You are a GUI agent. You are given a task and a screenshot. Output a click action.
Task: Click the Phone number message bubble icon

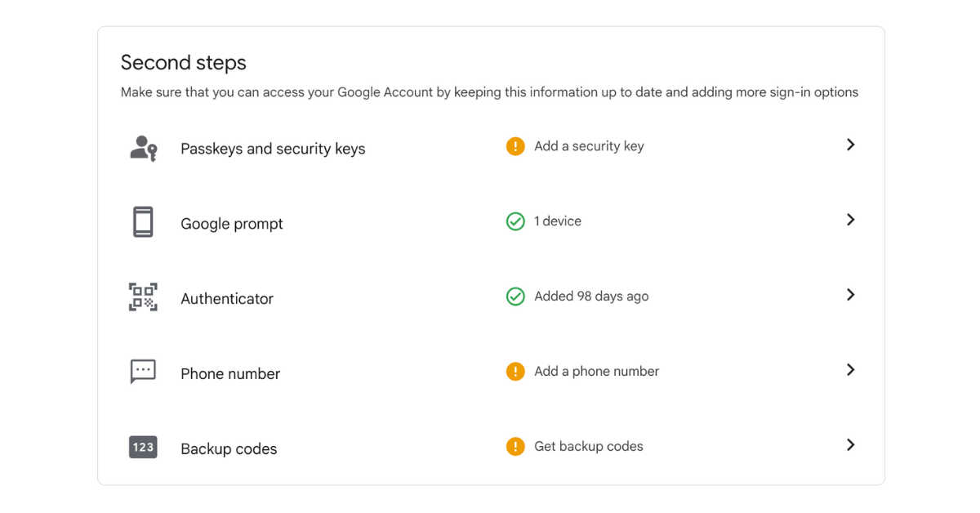coord(143,372)
